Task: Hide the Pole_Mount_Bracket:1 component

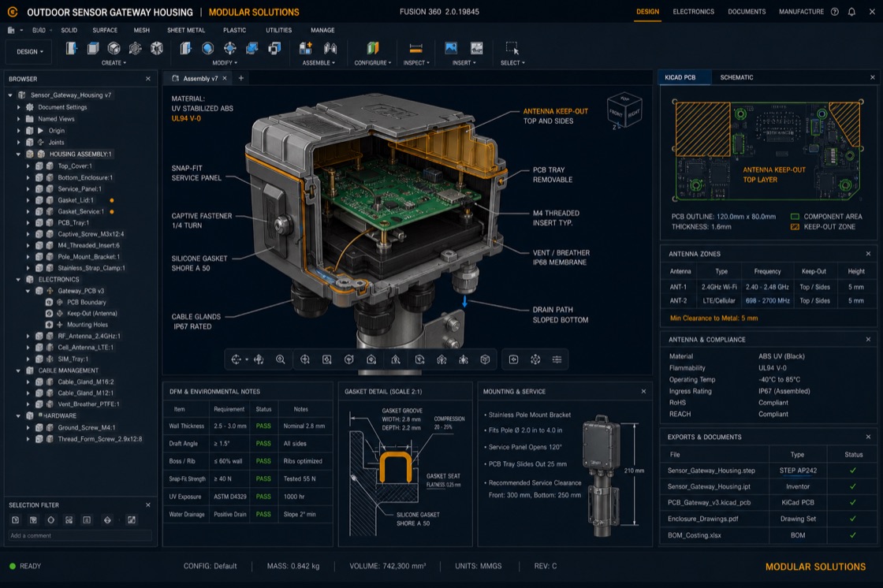Action: pyautogui.click(x=39, y=256)
